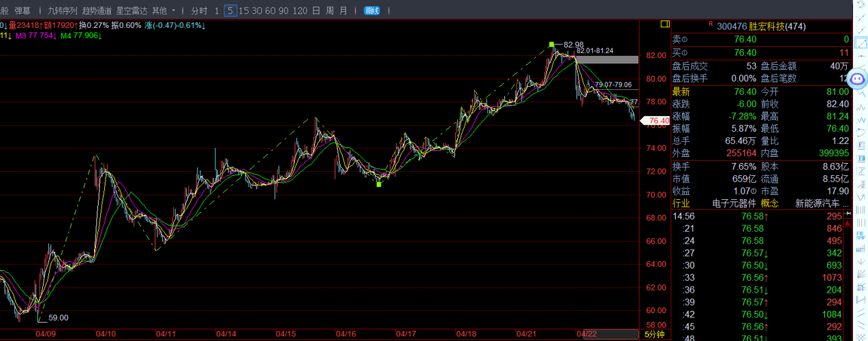Click the 5分钟 period label at bottom
This screenshot has height=341, width=868.
pos(655,334)
